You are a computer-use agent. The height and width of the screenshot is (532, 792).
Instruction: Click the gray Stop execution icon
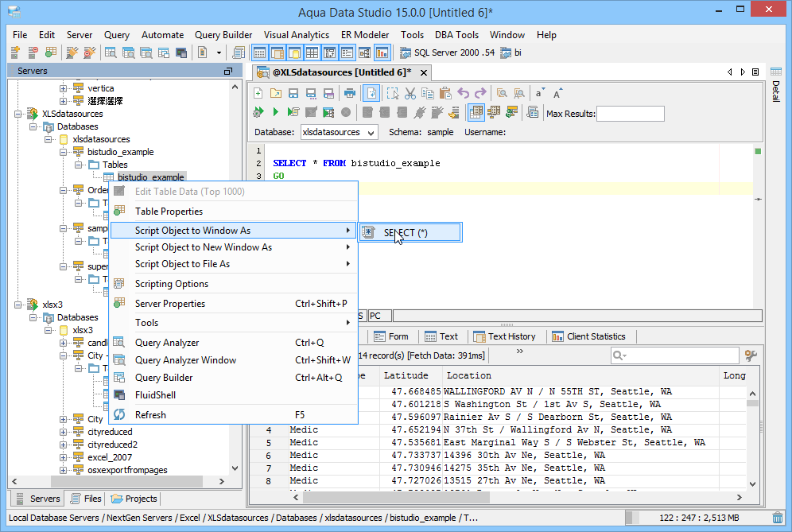346,112
